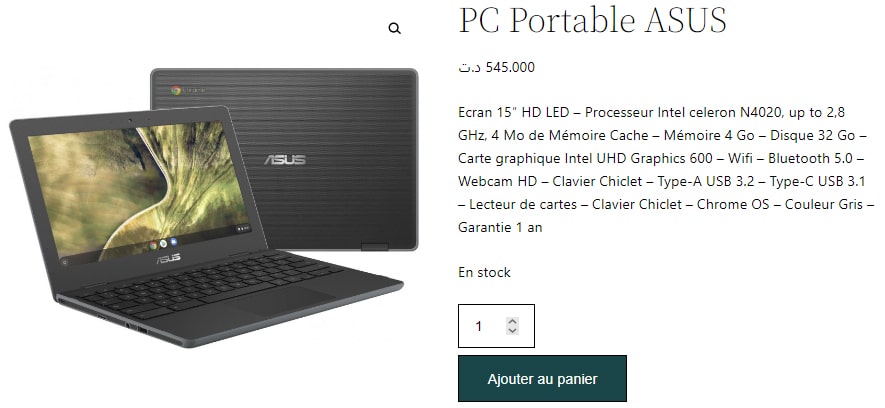This screenshot has width=885, height=408.
Task: Decrease quantity with the down arrow
Action: [x=512, y=330]
